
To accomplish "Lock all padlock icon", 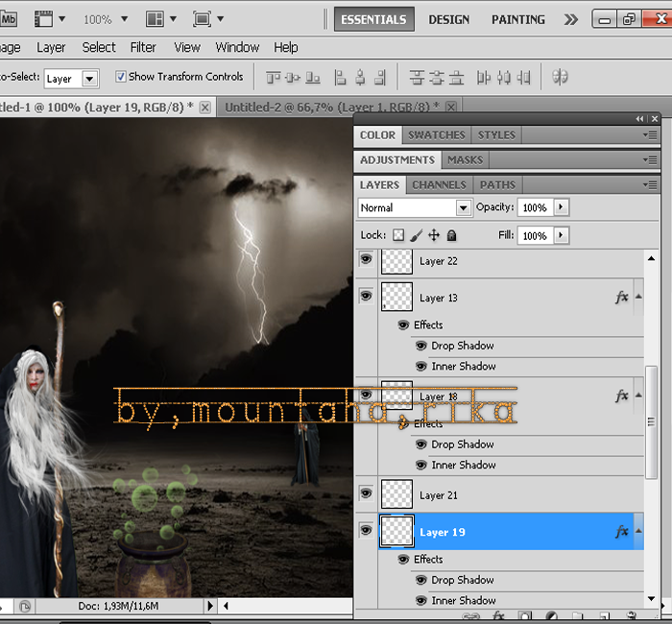I will coord(452,235).
